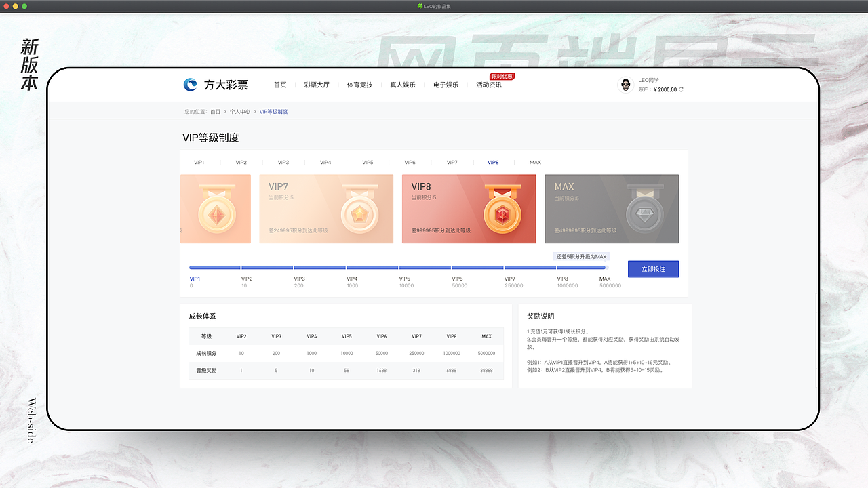Click the gray MAX level card
The width and height of the screenshot is (868, 488).
point(612,209)
